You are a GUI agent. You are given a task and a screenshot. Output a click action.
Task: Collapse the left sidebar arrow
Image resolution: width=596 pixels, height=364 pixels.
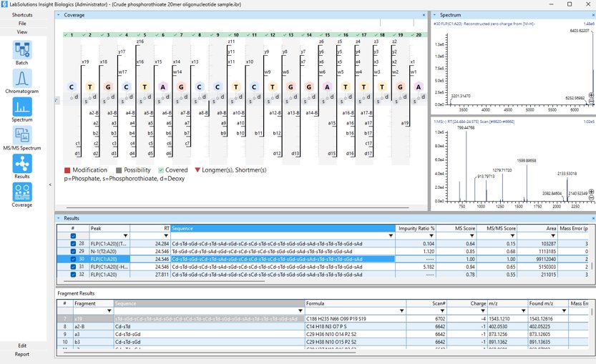pos(50,185)
